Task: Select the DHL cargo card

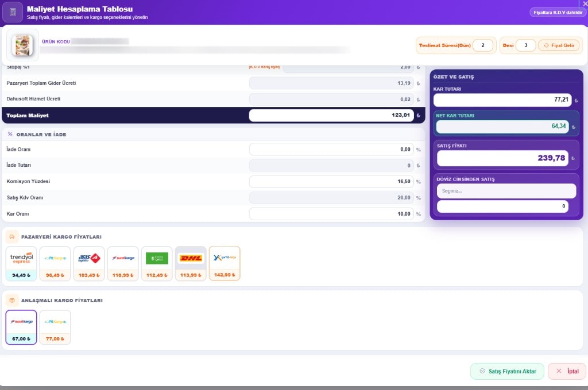Action: pos(191,263)
